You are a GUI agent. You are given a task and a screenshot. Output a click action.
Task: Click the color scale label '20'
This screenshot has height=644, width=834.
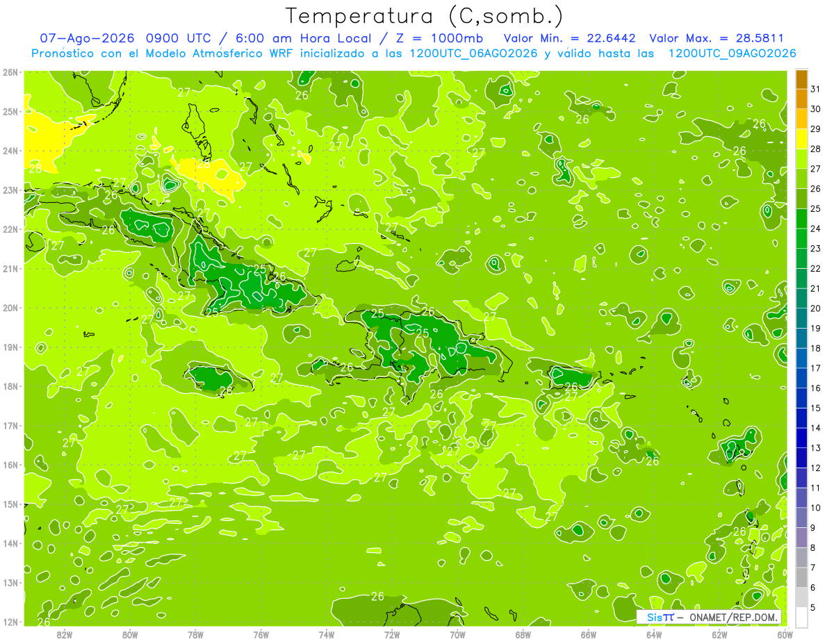pyautogui.click(x=815, y=308)
